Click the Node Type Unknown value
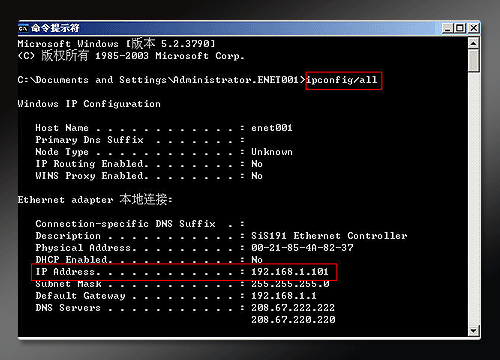This screenshot has height=360, width=500. 272,152
